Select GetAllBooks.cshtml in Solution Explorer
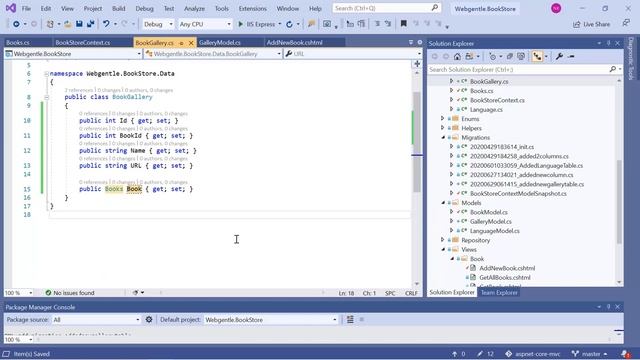 click(505, 278)
